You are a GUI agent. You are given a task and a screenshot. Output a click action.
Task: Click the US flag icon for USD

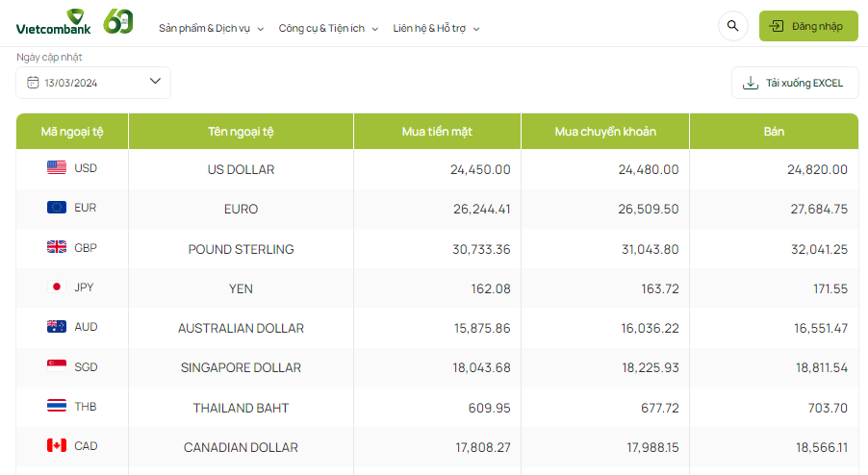[57, 168]
